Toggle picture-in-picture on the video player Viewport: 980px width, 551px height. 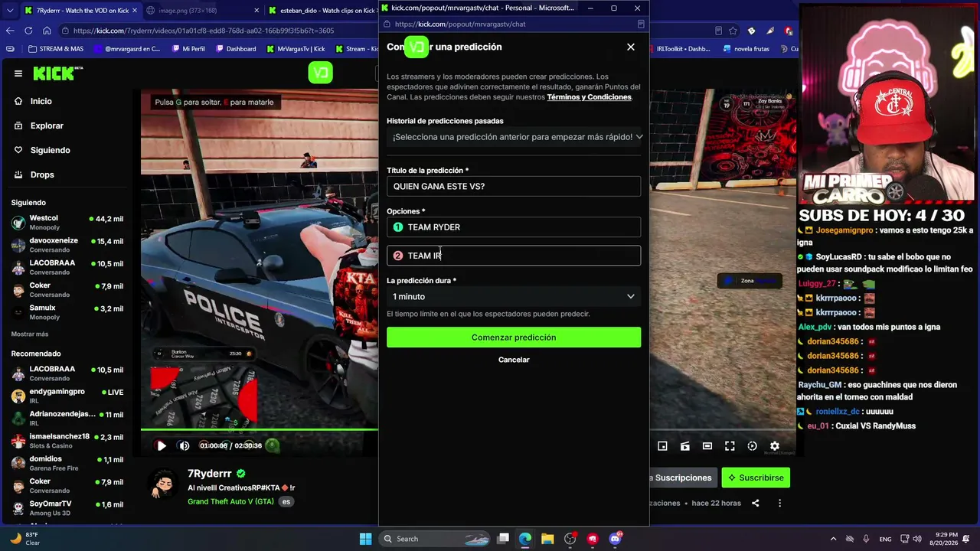[662, 446]
